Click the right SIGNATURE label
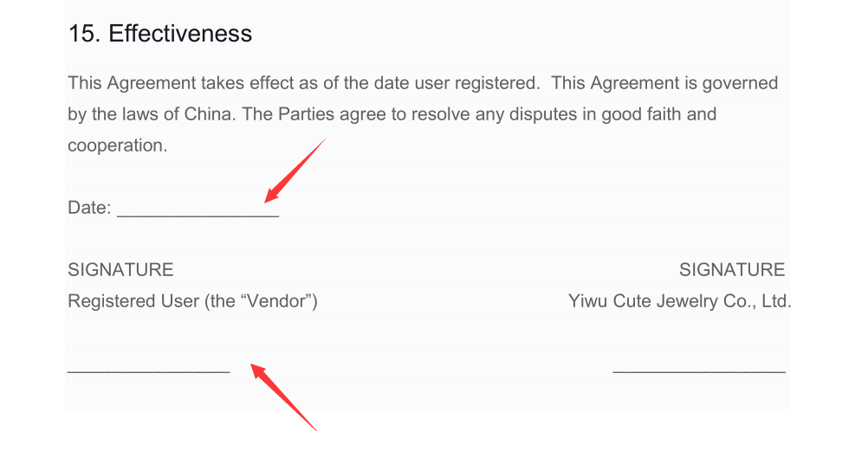This screenshot has height=457, width=868. pos(732,270)
